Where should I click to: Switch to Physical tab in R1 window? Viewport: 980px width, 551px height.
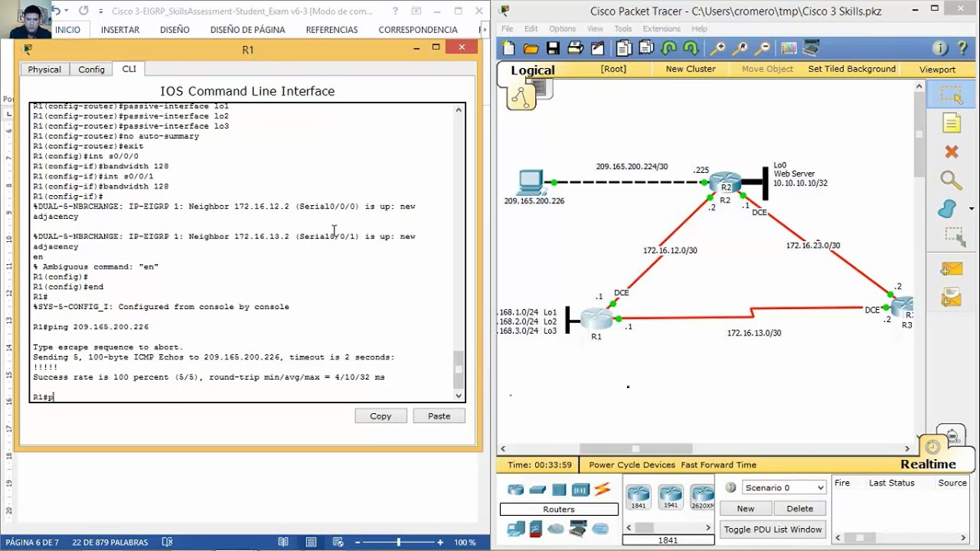pos(44,69)
